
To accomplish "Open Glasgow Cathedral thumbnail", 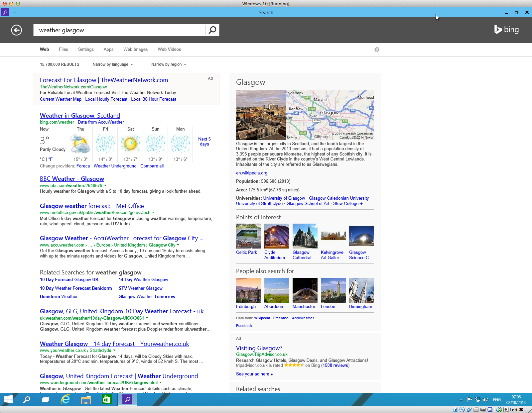I will tap(305, 236).
